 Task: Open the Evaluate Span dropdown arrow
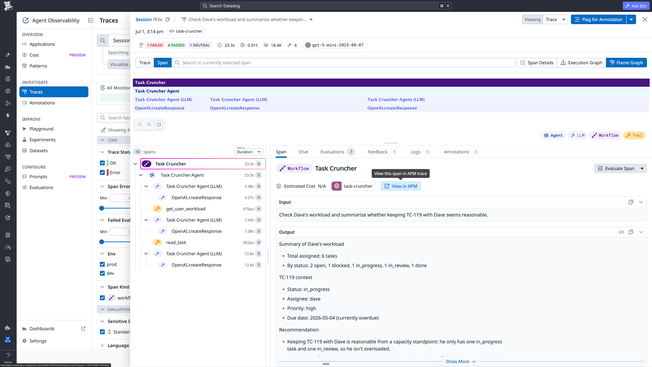642,168
